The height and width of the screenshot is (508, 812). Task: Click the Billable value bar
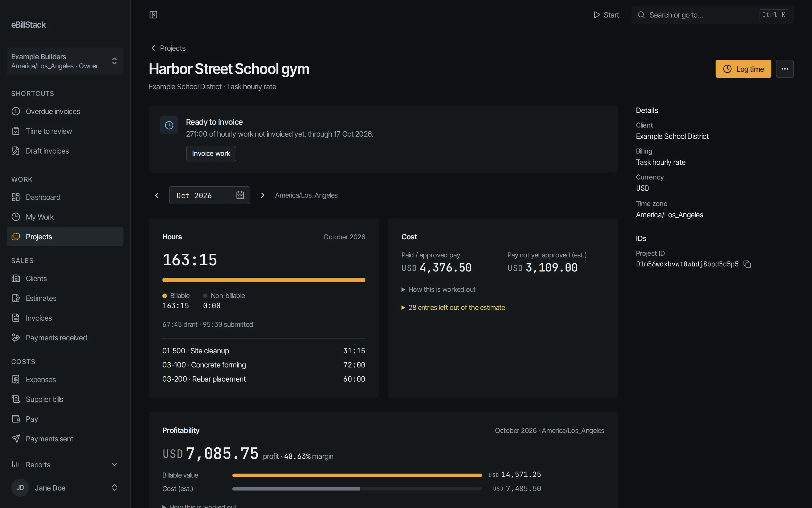click(x=357, y=476)
